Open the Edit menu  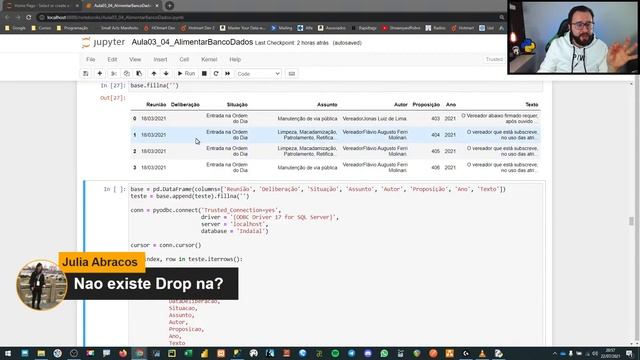[x=112, y=60]
